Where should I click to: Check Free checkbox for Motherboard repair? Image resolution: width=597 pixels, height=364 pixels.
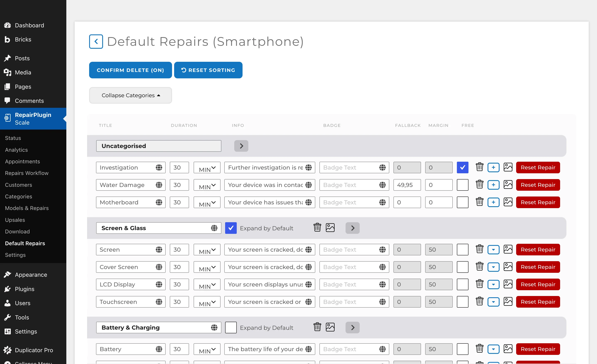coord(462,202)
